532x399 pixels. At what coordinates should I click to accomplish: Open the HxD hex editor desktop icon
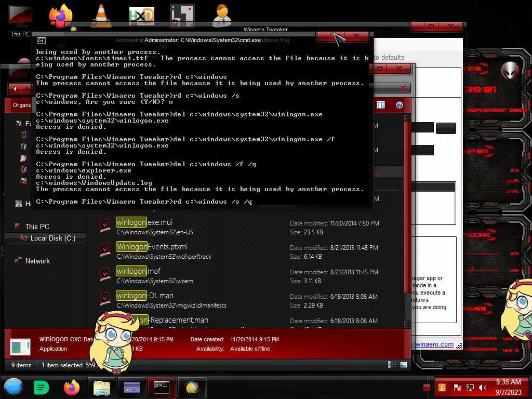[142, 16]
